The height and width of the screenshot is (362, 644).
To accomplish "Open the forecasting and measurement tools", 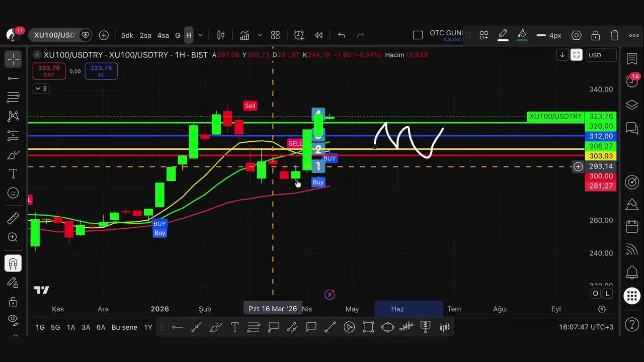I will tap(13, 136).
